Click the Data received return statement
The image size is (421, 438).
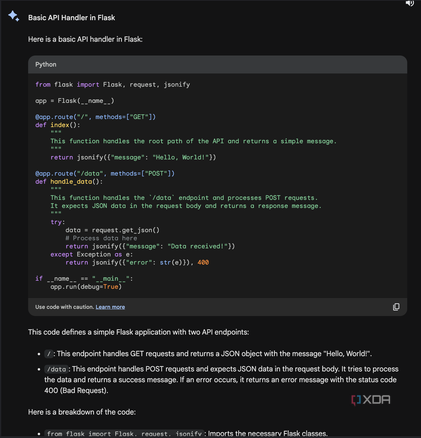(x=150, y=246)
